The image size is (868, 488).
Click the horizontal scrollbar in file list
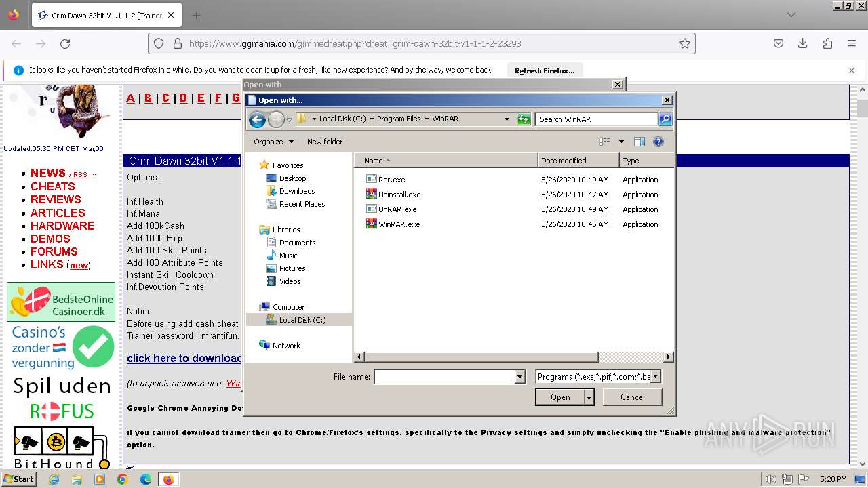[x=481, y=357]
